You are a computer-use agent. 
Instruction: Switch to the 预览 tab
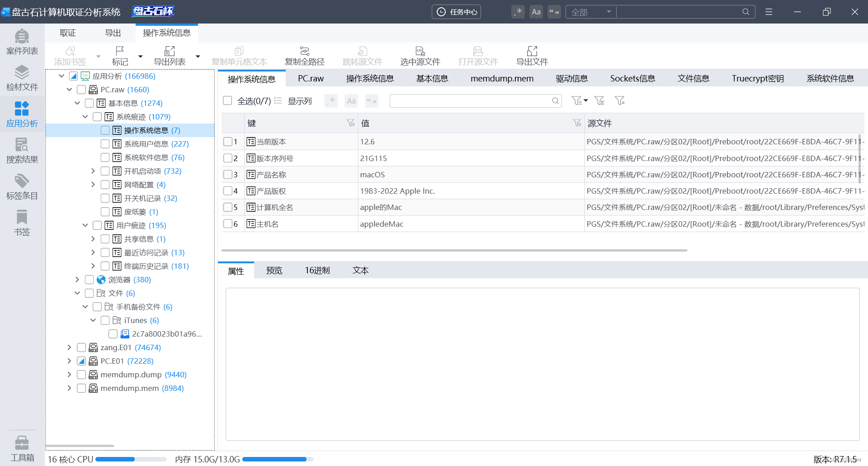274,270
